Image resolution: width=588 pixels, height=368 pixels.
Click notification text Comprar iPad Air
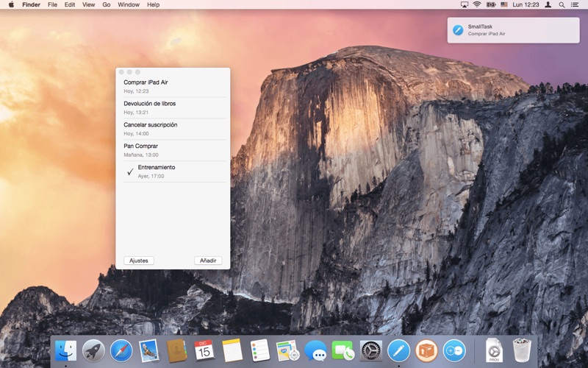click(x=487, y=33)
